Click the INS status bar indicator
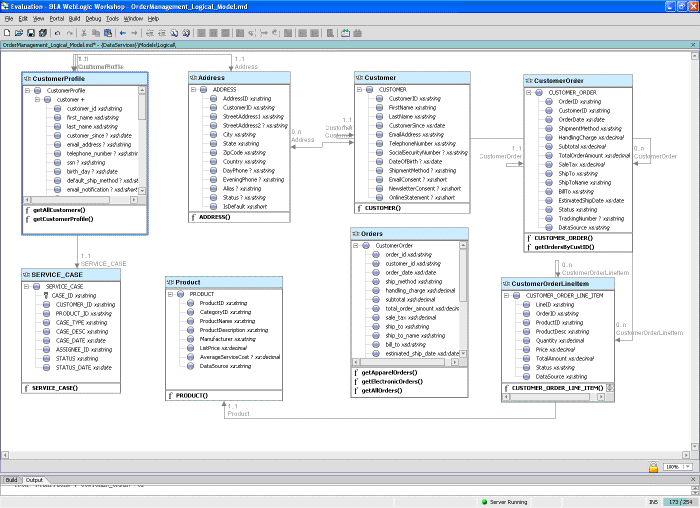Viewport: 700px width, 508px height. pyautogui.click(x=653, y=502)
